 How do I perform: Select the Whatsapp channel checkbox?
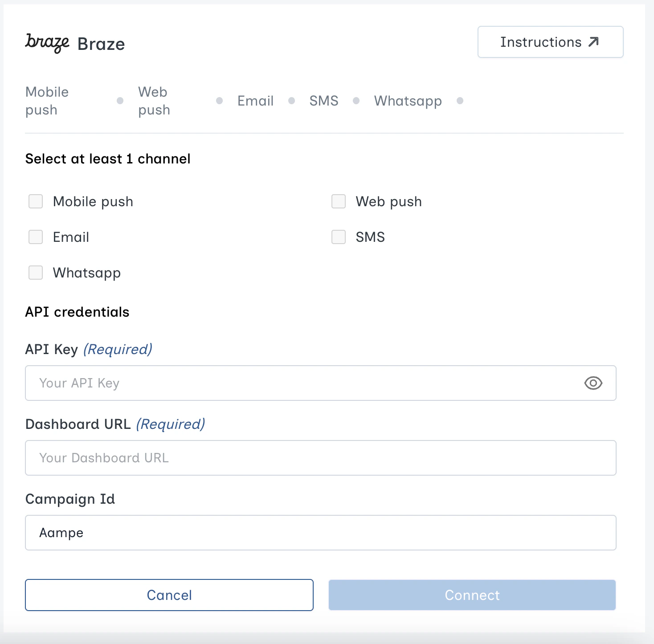35,273
